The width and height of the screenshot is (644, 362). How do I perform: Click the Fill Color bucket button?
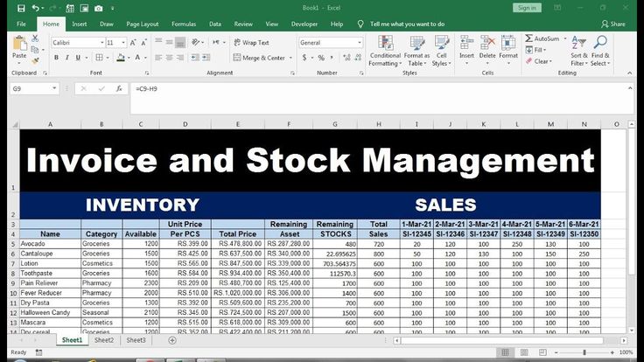pyautogui.click(x=121, y=58)
